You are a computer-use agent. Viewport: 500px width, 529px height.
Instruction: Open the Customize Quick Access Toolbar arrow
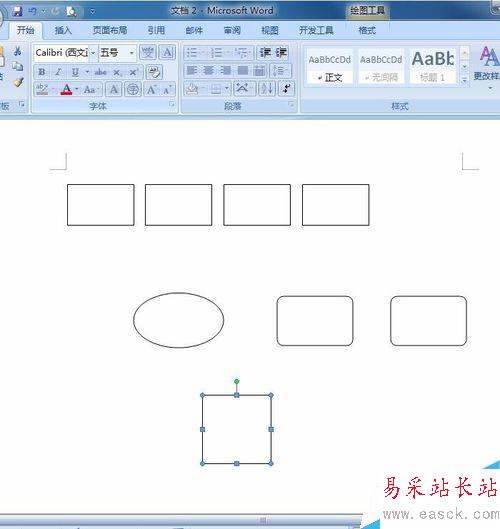click(x=92, y=12)
